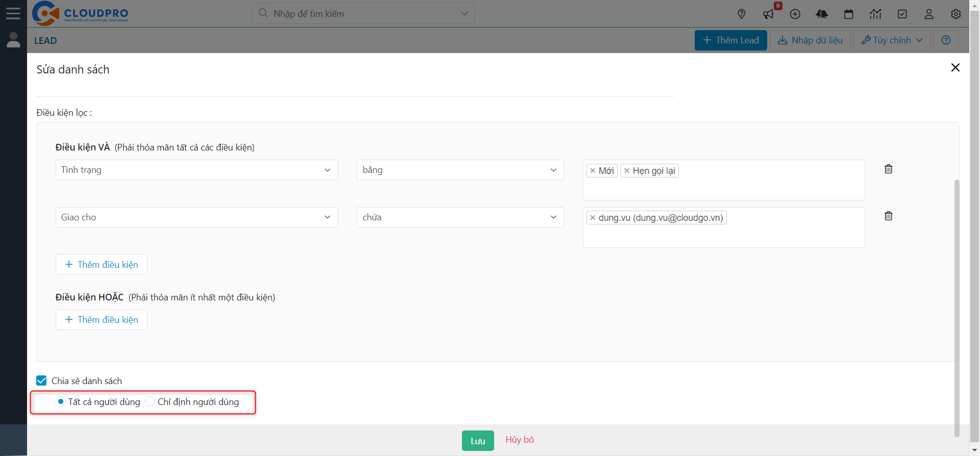The height and width of the screenshot is (456, 980).
Task: Select Chỉ định người dùng radio
Action: tap(150, 401)
